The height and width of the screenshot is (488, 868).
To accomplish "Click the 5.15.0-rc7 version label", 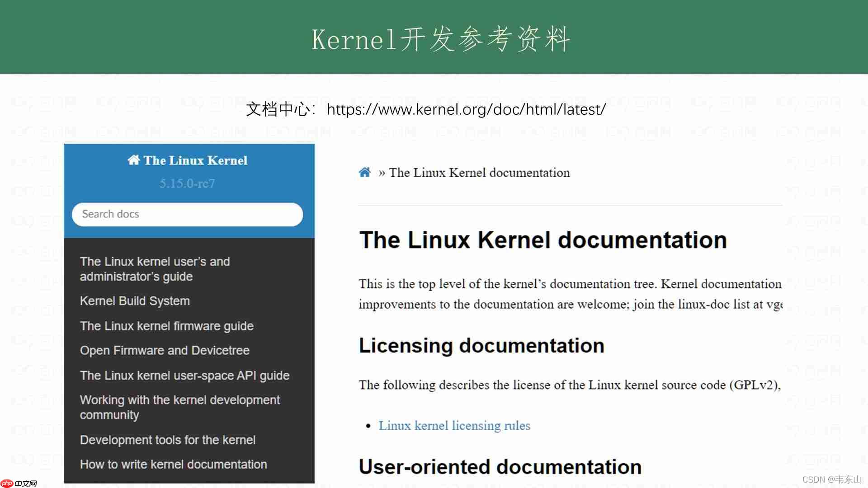I will pos(187,183).
